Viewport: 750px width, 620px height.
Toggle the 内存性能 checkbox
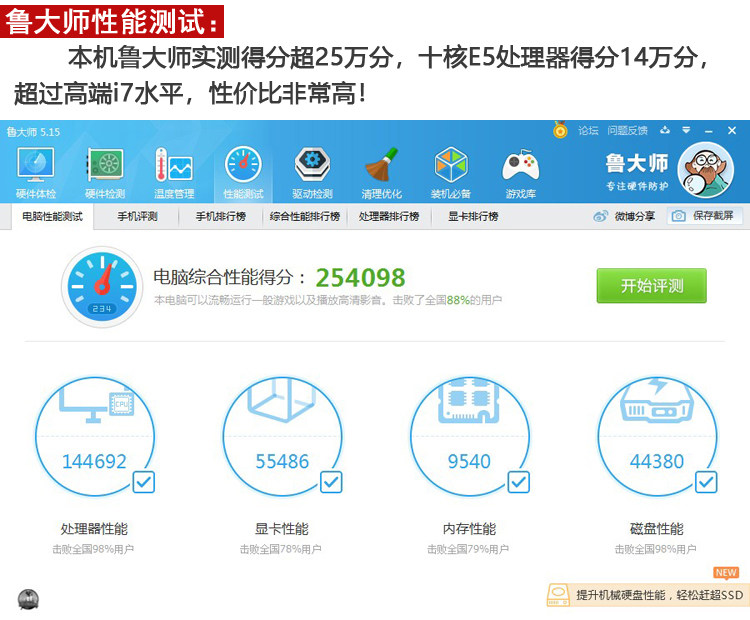[x=518, y=482]
